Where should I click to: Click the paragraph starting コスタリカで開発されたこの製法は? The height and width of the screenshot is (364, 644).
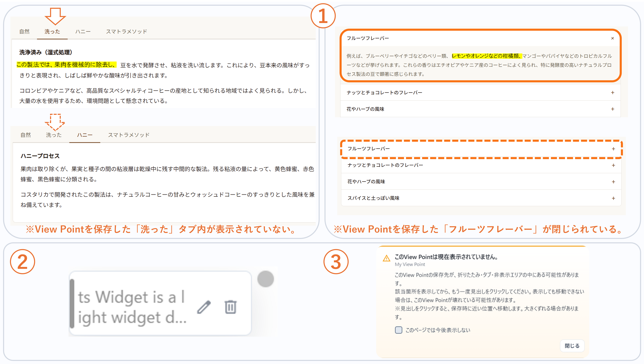[167, 200]
